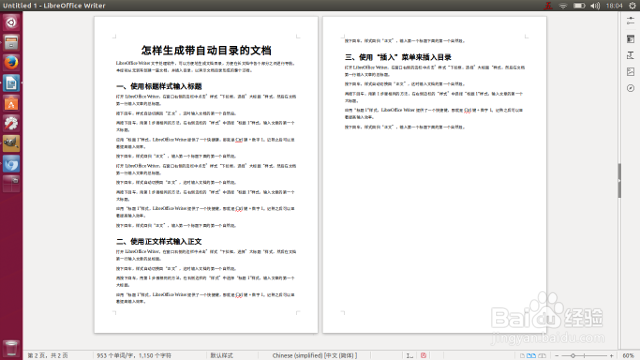Open GIMP from the launcher
This screenshot has height=360, width=640.
11,144
